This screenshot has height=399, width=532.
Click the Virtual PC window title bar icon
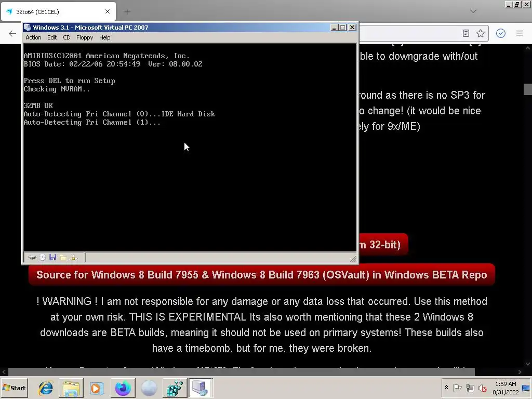(x=28, y=28)
